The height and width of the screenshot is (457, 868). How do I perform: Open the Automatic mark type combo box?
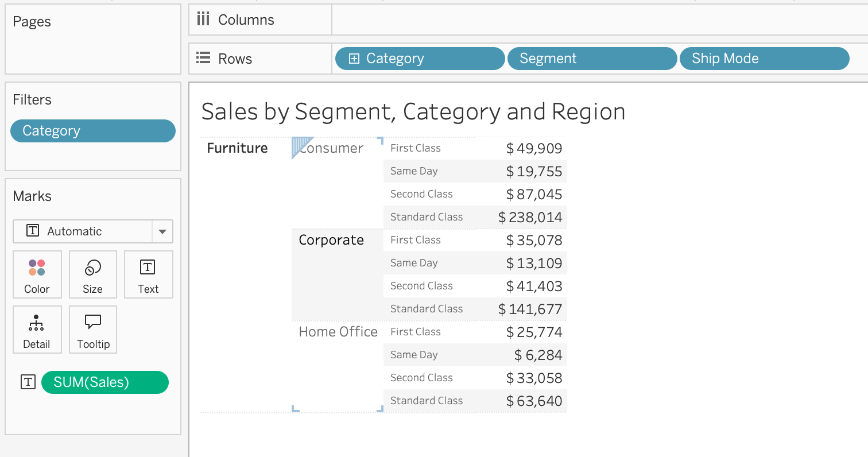(x=83, y=232)
